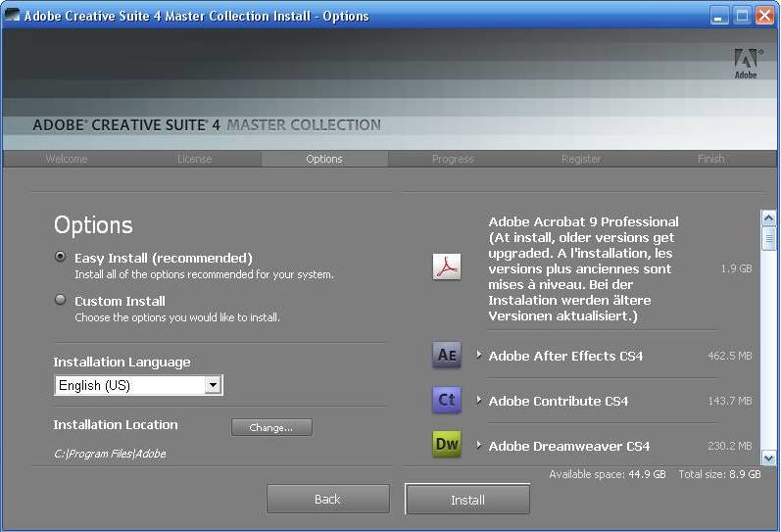Click the component list scrollbar thumb
The height and width of the screenshot is (532, 781).
tap(768, 239)
